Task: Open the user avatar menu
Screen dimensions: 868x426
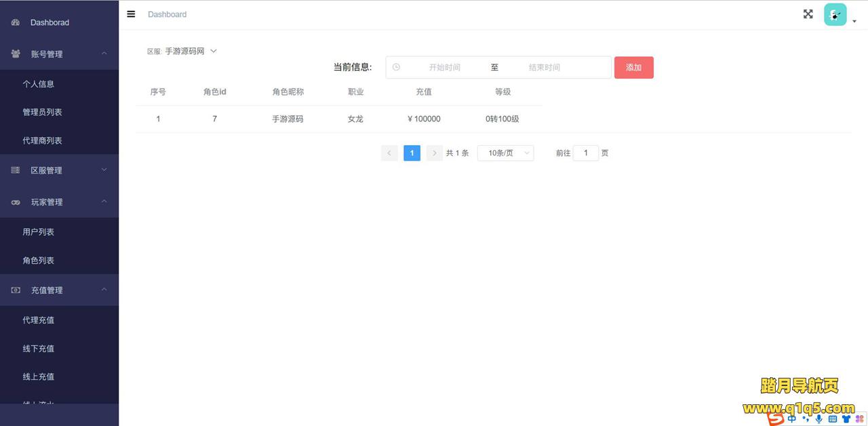Action: point(835,15)
